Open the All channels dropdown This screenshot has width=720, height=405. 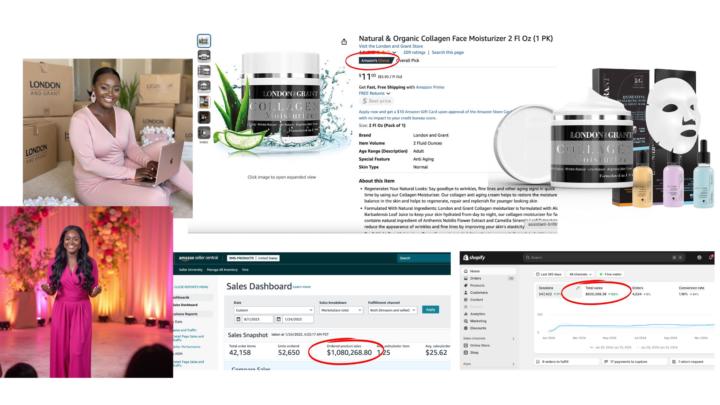pyautogui.click(x=580, y=274)
